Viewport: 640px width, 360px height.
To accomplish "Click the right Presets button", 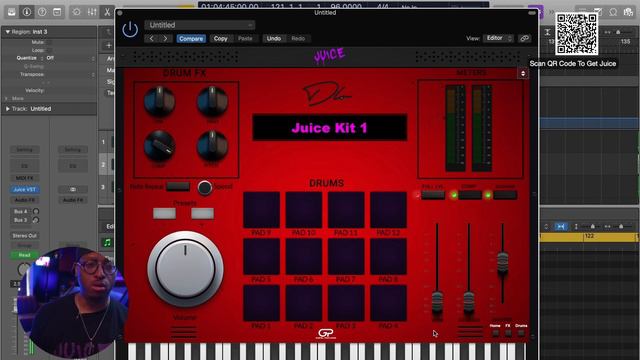I will (x=202, y=213).
